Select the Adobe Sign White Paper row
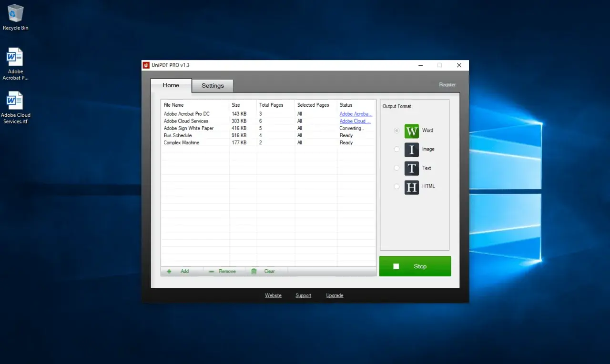 pos(268,128)
